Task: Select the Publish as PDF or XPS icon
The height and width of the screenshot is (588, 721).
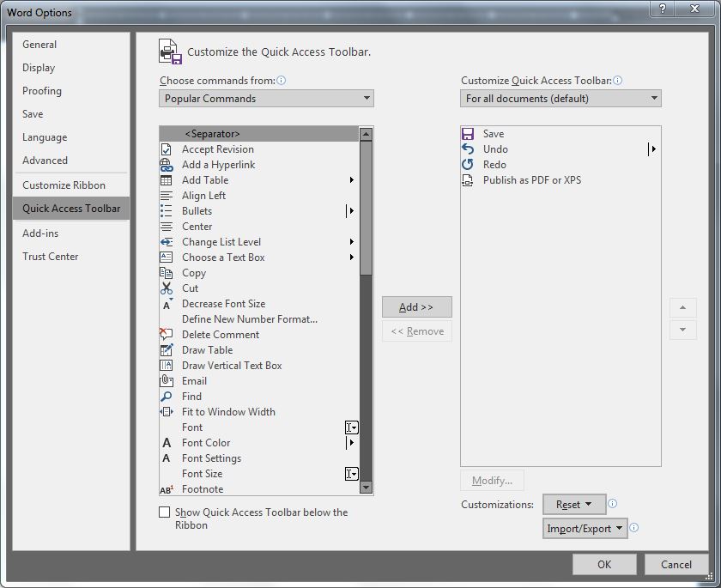Action: (467, 180)
